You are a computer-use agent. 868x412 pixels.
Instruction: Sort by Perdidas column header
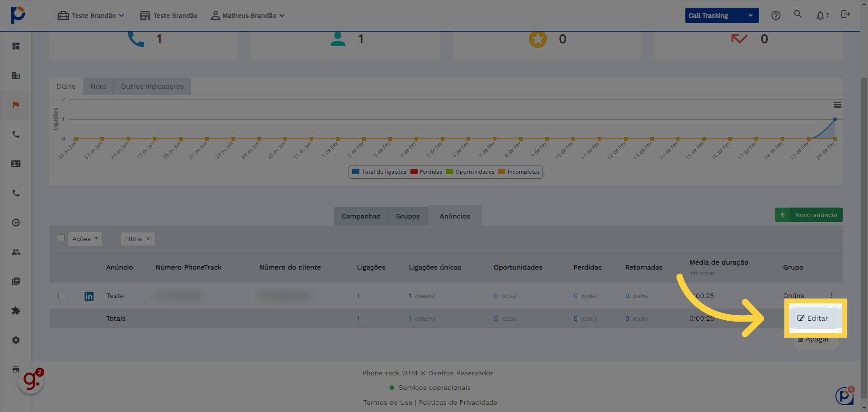point(587,267)
